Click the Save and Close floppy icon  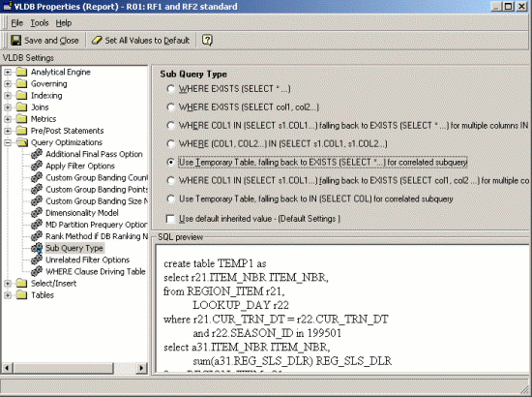click(x=15, y=41)
